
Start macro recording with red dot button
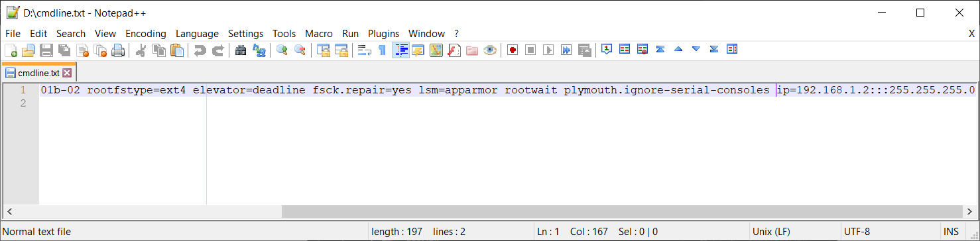point(513,50)
